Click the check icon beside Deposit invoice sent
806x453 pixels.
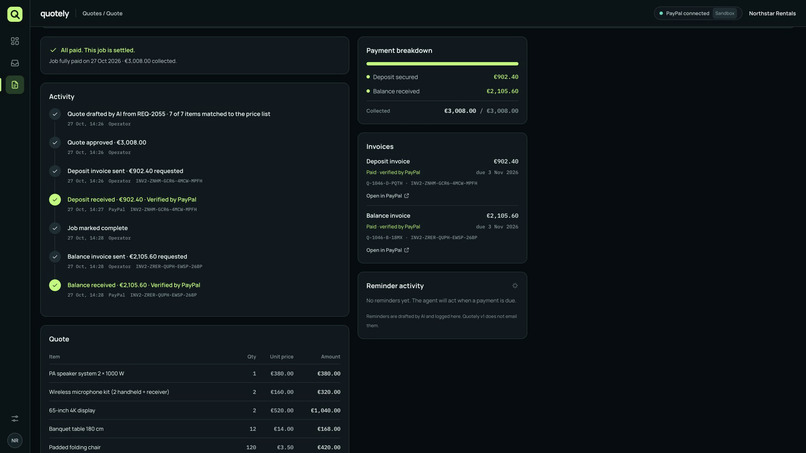(55, 171)
